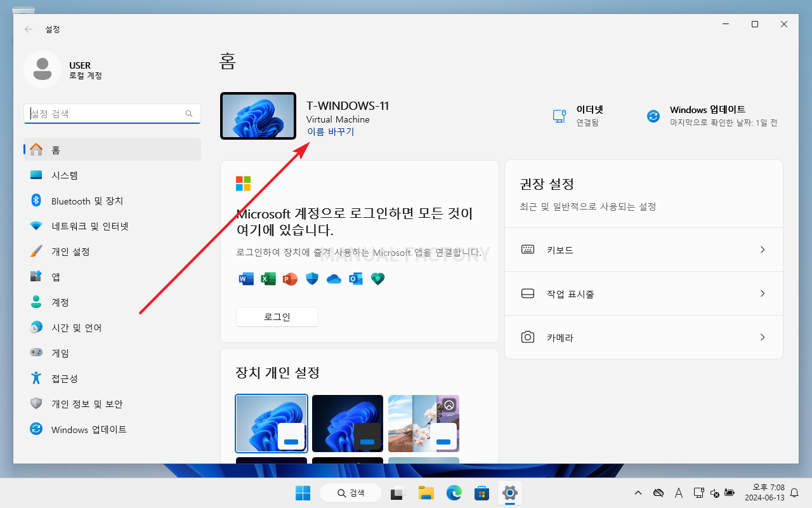Select the light Windows bloom theme
Image resolution: width=812 pixels, height=508 pixels.
pos(272,423)
